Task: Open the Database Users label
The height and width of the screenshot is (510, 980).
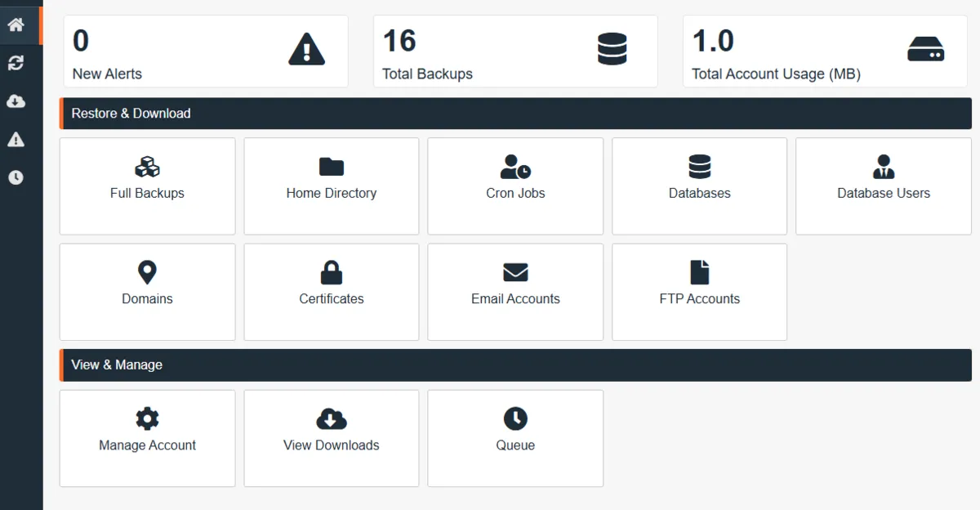Action: click(x=884, y=194)
